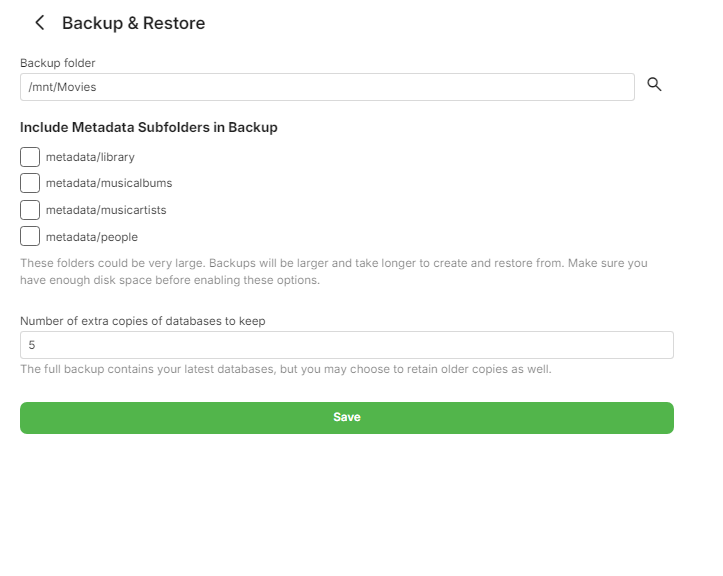Click the metadata/people label text
The width and height of the screenshot is (723, 576).
point(92,237)
